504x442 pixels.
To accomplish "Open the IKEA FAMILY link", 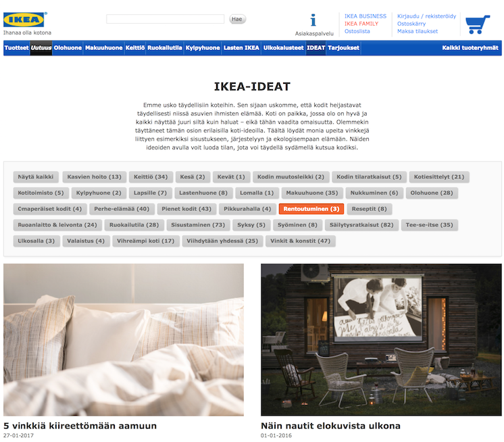I will click(361, 24).
